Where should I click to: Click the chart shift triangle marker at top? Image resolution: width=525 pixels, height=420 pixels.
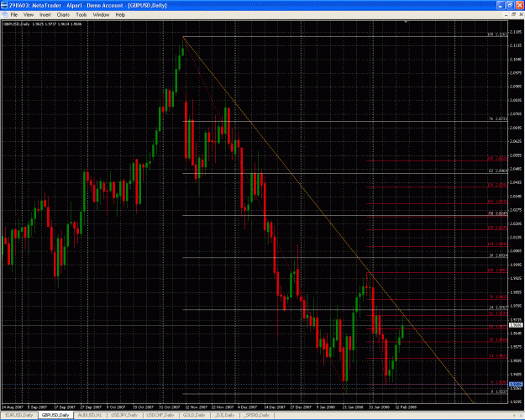coord(406,22)
